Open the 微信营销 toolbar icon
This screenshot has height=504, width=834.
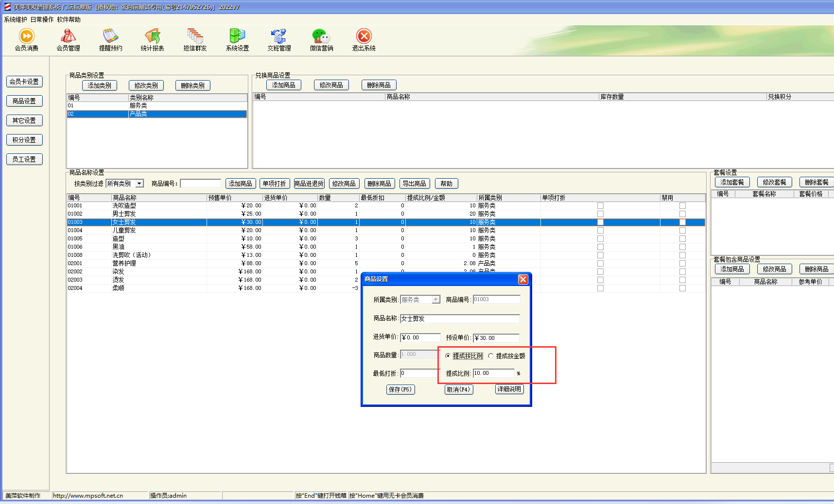(321, 40)
